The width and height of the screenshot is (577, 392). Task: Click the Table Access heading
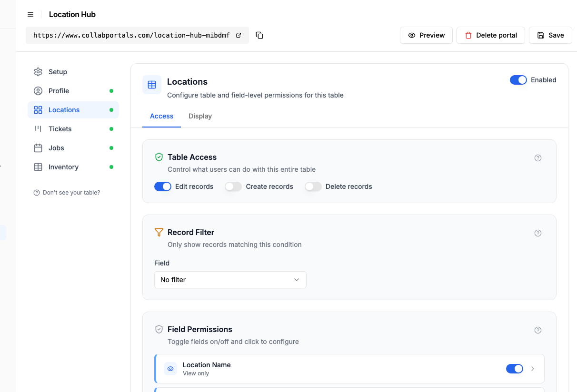(192, 157)
